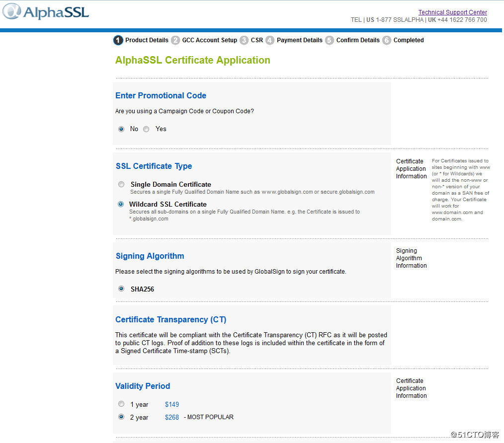Choose Wildcard SSL Certificate option
Viewport: 504px width, 443px height.
[x=121, y=204]
